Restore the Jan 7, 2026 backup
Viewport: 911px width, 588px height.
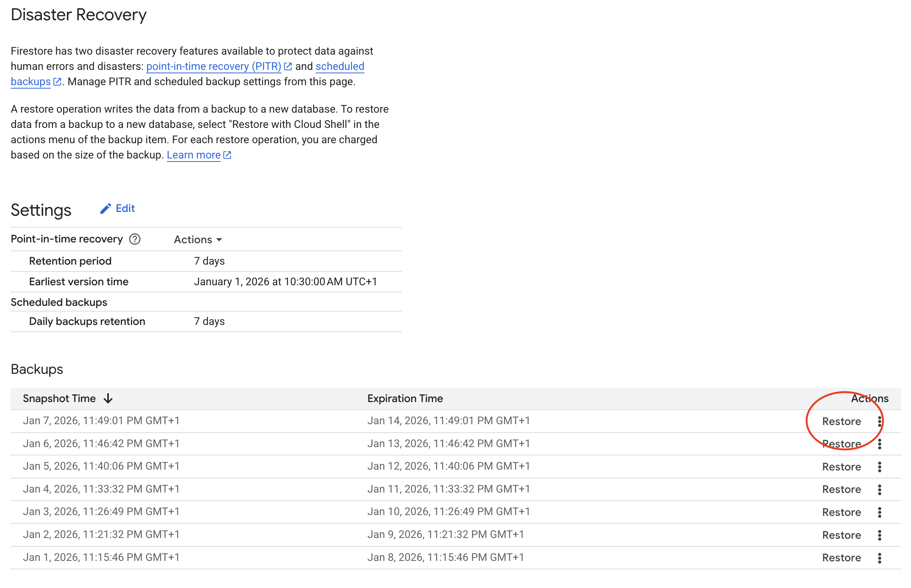point(841,421)
